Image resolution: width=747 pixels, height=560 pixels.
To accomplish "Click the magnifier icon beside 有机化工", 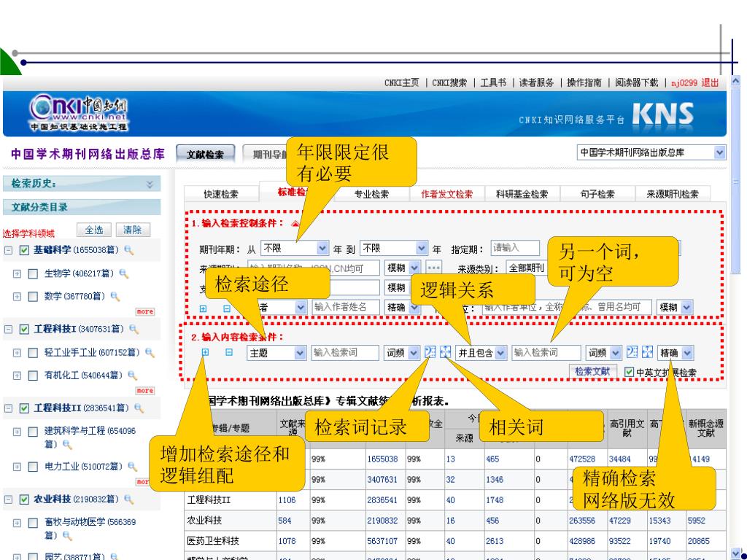I will click(133, 376).
